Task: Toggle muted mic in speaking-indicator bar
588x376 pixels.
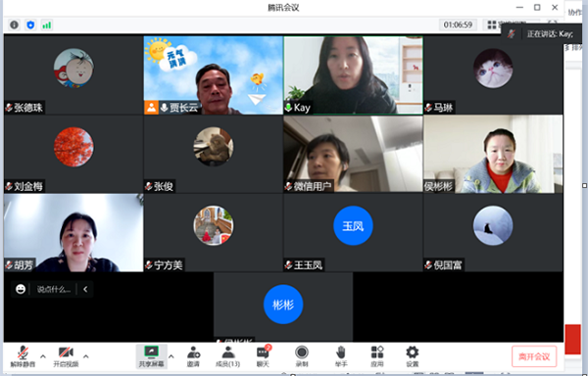Action: (x=512, y=34)
